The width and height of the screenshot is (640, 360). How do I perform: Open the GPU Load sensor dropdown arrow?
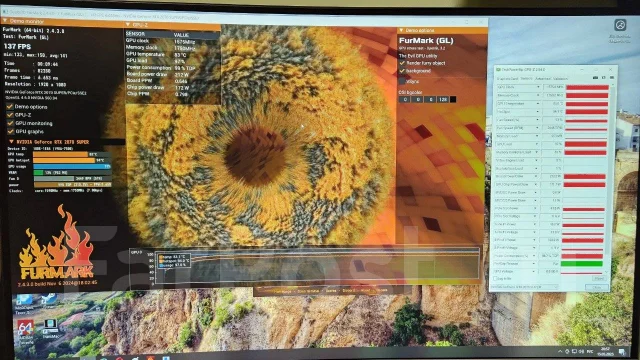coord(537,144)
